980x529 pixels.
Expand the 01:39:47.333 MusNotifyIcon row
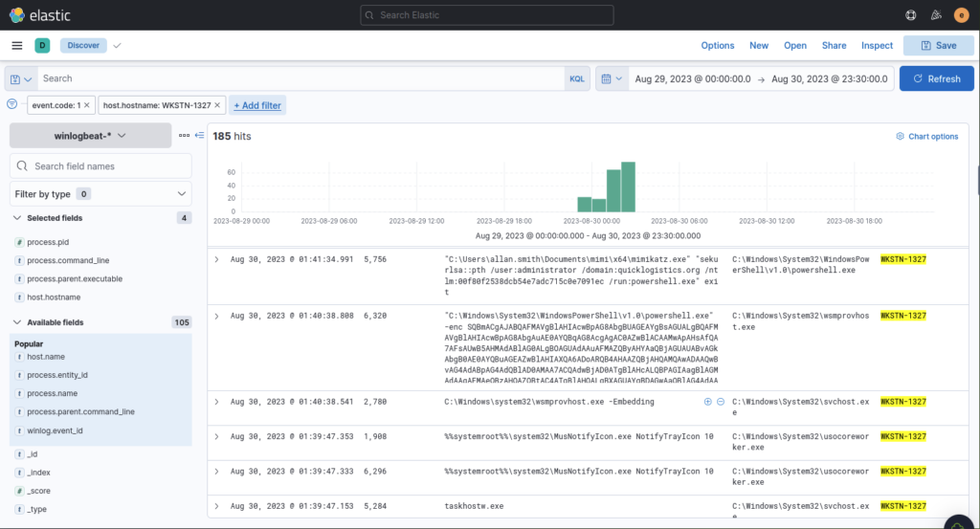point(217,472)
